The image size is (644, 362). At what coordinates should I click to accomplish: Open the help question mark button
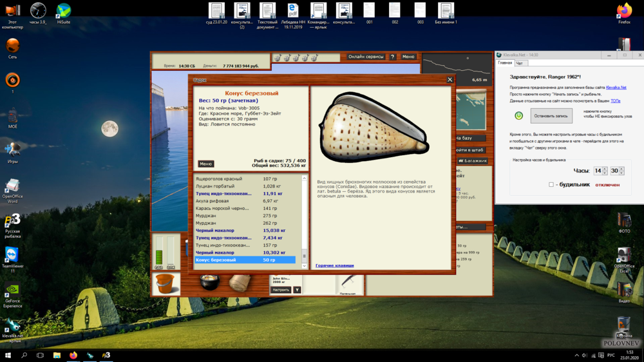tap(392, 57)
